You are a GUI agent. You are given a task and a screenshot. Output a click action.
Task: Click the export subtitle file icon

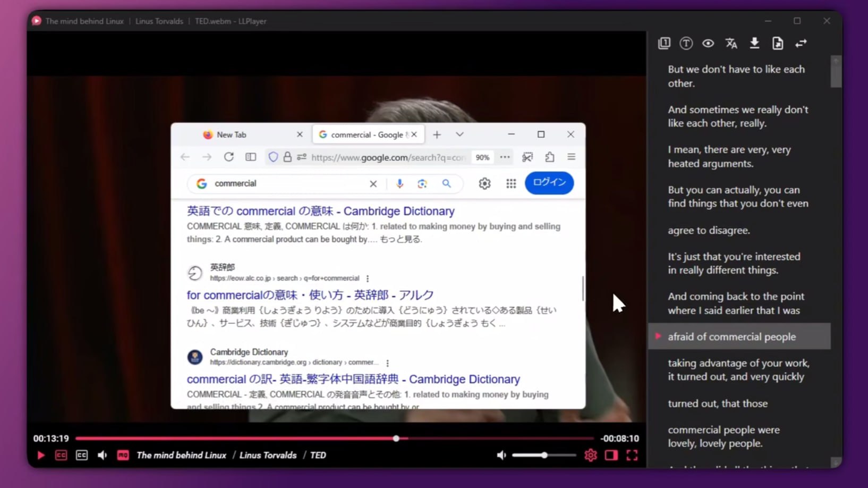pos(777,44)
